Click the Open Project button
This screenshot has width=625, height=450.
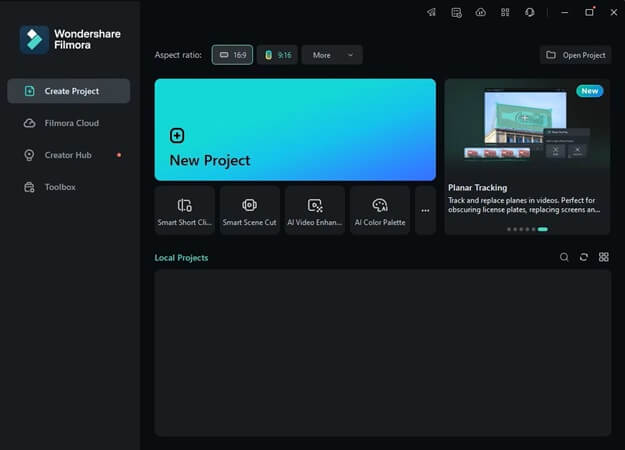(576, 55)
